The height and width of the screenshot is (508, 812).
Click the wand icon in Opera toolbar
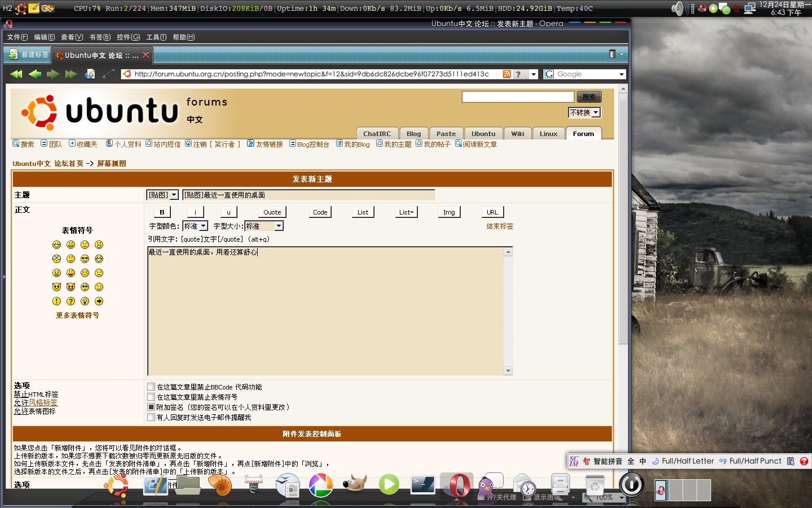(109, 74)
